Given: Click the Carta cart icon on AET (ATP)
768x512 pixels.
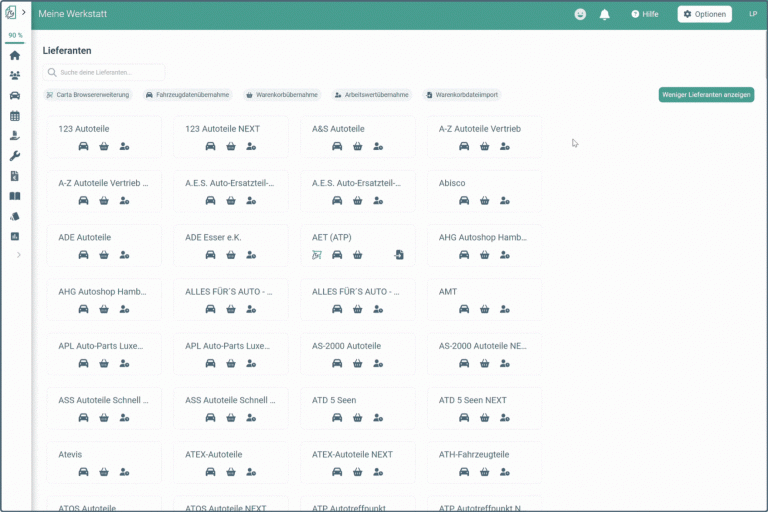Looking at the screenshot, I should (x=316, y=255).
